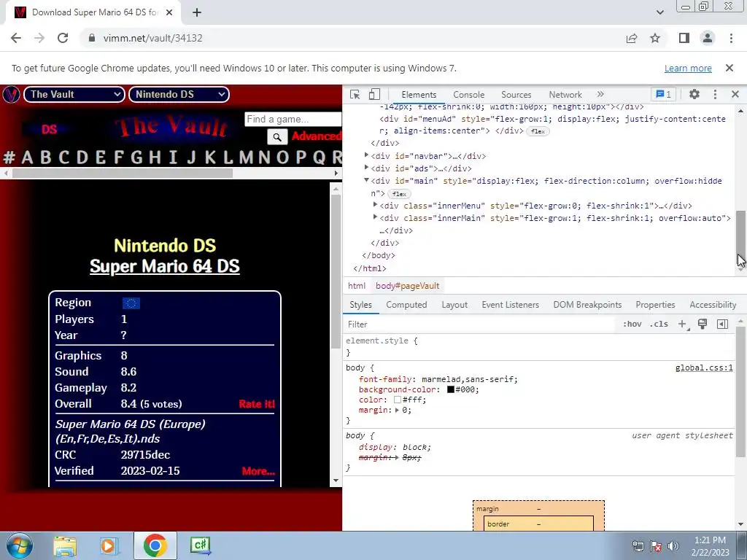Viewport: 747px width, 560px height.
Task: Click the rendering emulation paintbrush icon
Action: (x=703, y=324)
